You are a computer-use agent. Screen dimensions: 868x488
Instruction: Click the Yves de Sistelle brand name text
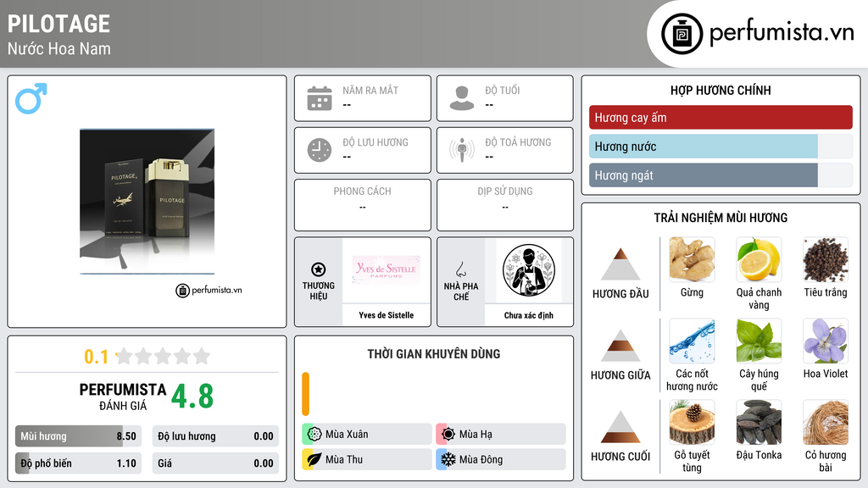(x=387, y=315)
